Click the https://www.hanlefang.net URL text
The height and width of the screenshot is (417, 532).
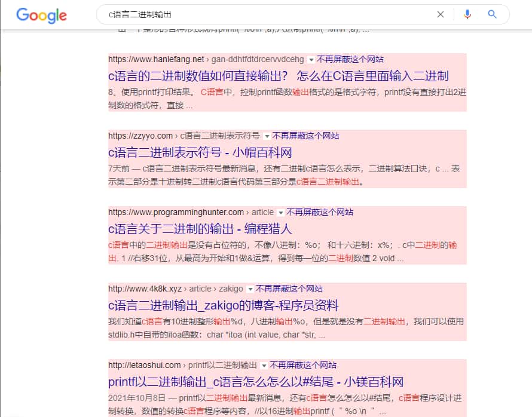pos(156,59)
